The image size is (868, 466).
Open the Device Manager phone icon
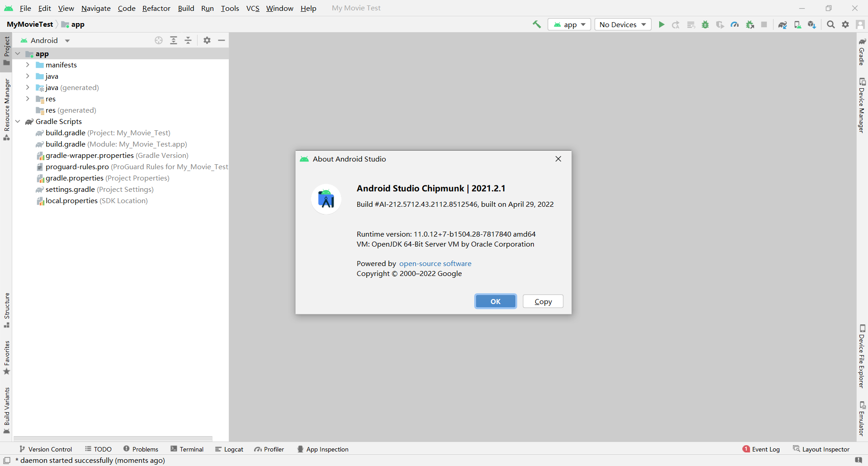point(797,24)
